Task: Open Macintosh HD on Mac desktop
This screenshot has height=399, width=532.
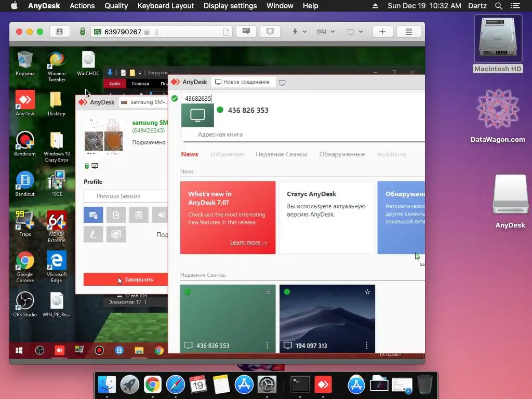Action: [498, 44]
